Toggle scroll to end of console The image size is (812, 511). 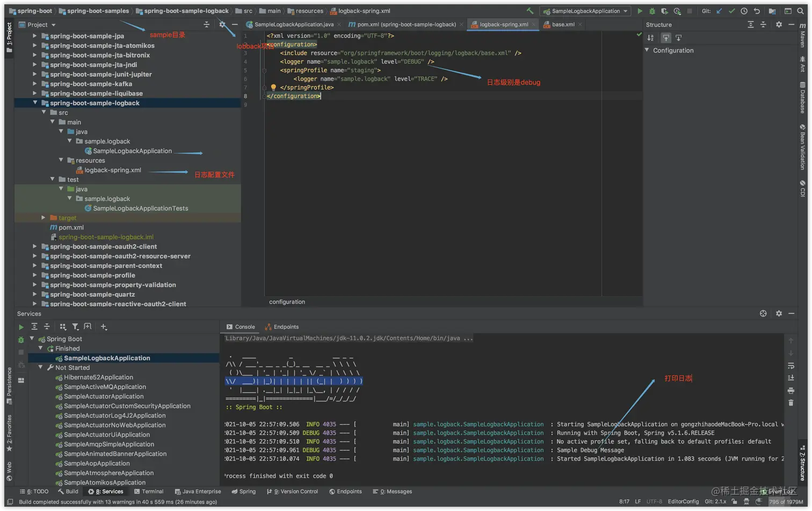pos(791,378)
